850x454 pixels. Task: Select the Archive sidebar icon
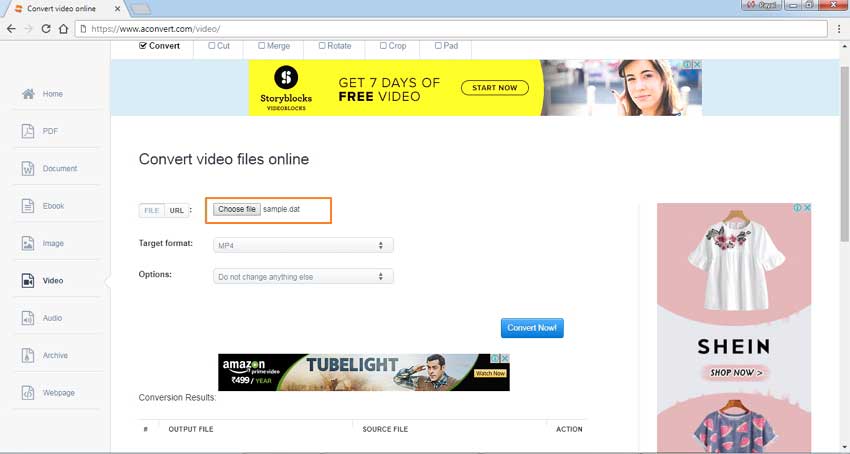click(28, 355)
